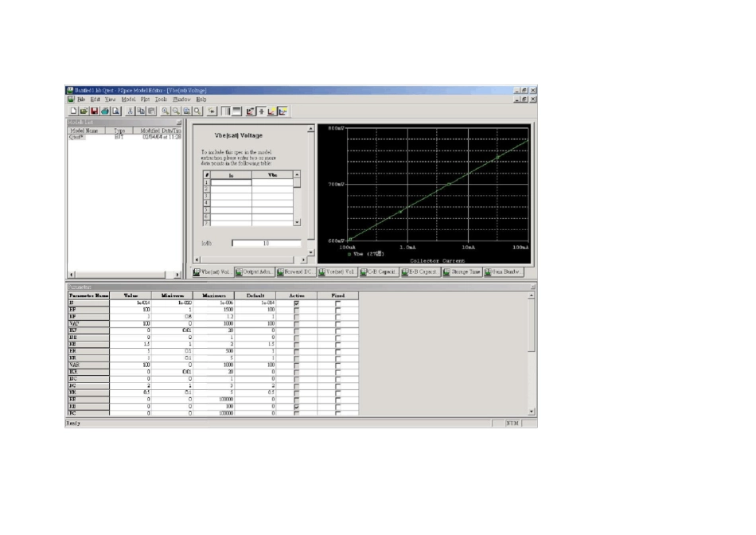Switch to the C-B Capacit tab
Image resolution: width=756 pixels, height=535 pixels.
coord(379,272)
